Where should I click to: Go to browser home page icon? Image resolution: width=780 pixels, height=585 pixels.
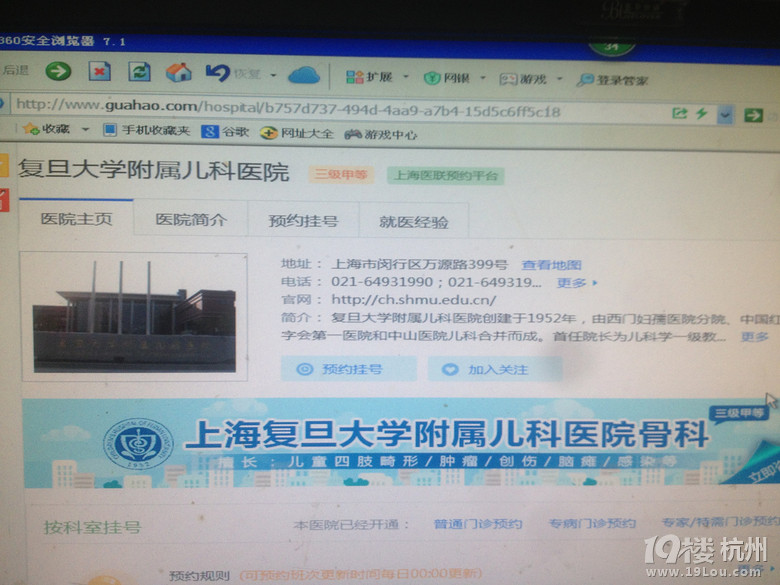pos(178,72)
